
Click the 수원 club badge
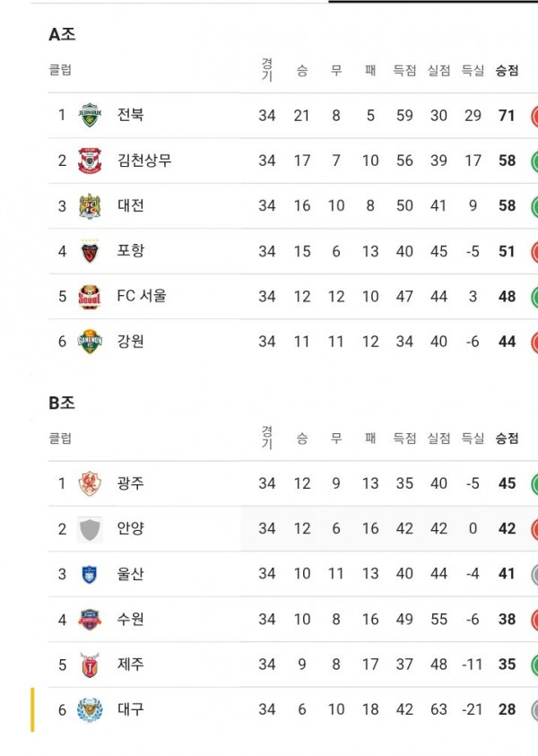(x=90, y=620)
